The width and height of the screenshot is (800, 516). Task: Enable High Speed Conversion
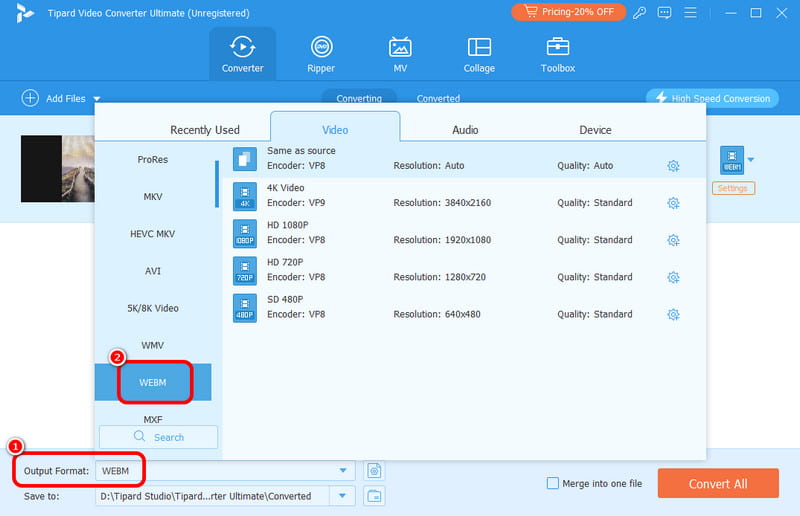(712, 98)
